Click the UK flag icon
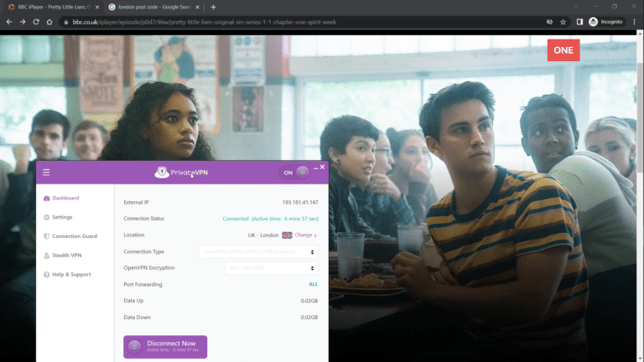Viewport: 644px width, 362px height. click(287, 235)
